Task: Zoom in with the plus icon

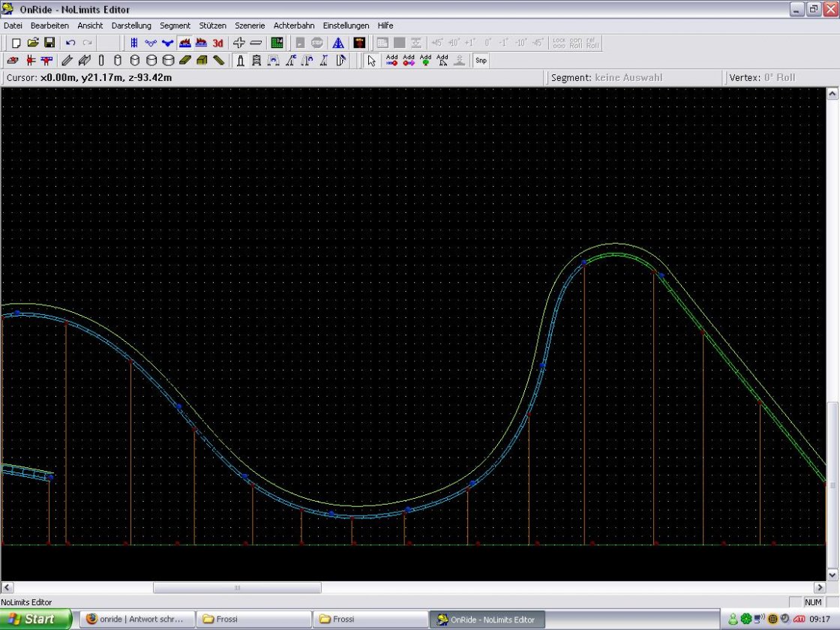Action: coord(239,43)
